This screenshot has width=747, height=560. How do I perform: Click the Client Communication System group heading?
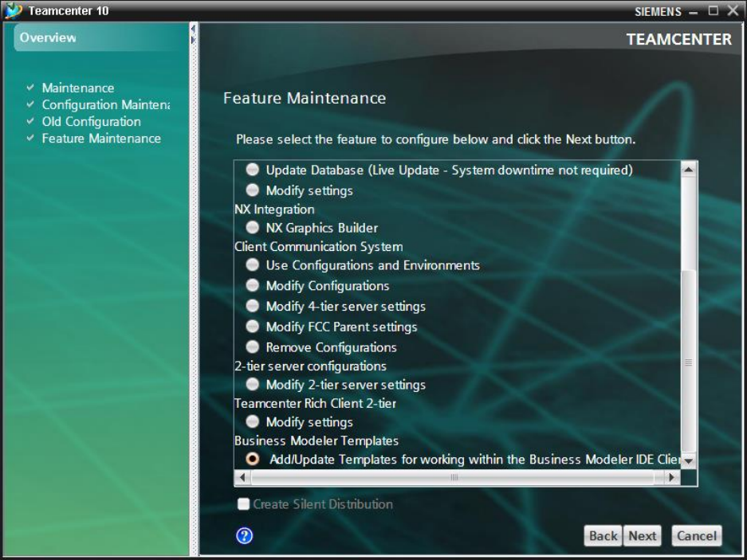[319, 246]
